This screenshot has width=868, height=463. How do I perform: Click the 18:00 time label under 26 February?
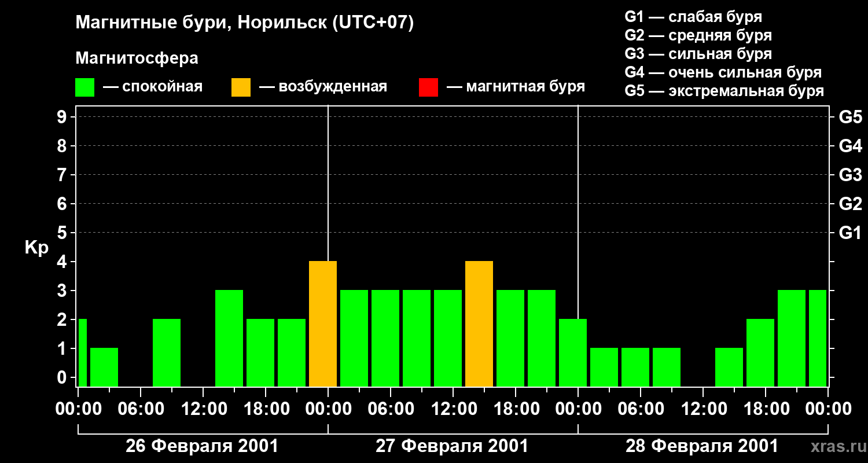tap(266, 409)
